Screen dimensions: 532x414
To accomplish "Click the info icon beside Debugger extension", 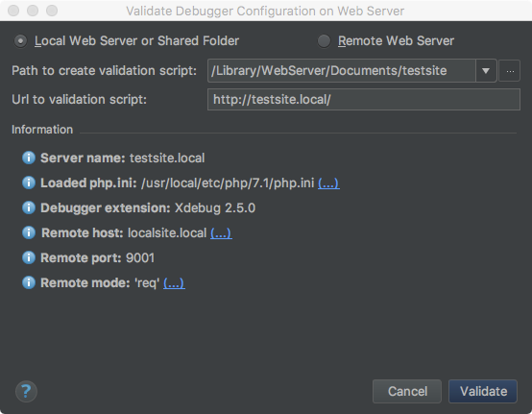I will point(29,207).
